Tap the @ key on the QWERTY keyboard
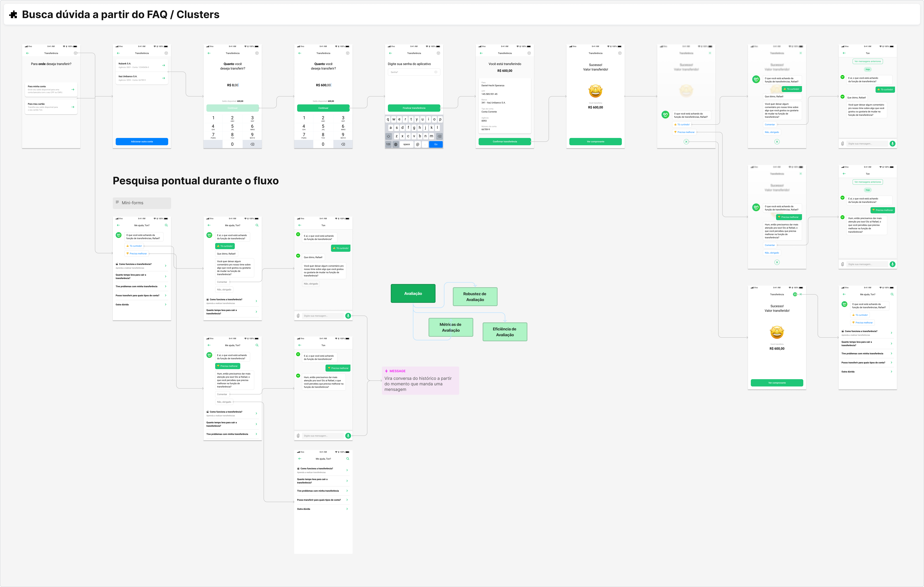The height and width of the screenshot is (587, 924). (x=418, y=144)
